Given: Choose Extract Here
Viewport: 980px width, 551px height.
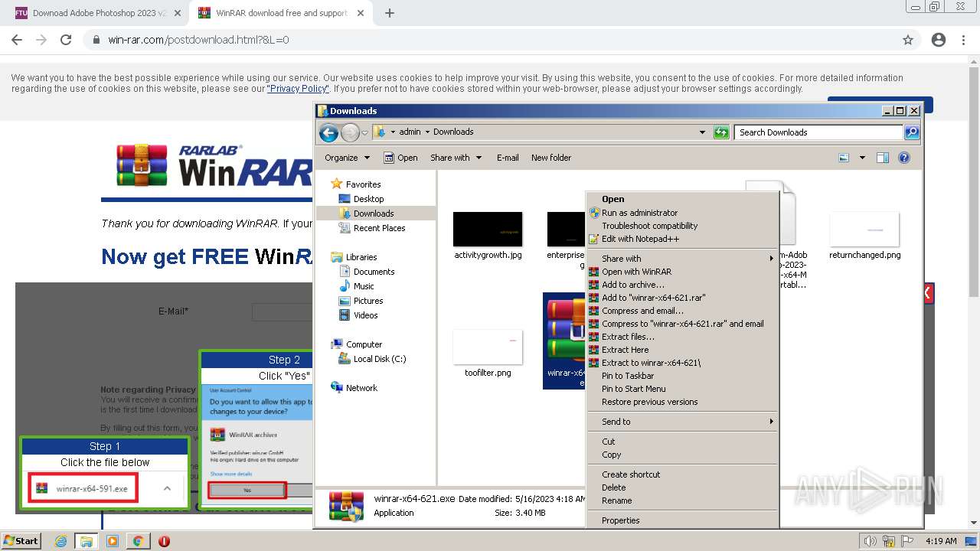Looking at the screenshot, I should (x=683, y=350).
